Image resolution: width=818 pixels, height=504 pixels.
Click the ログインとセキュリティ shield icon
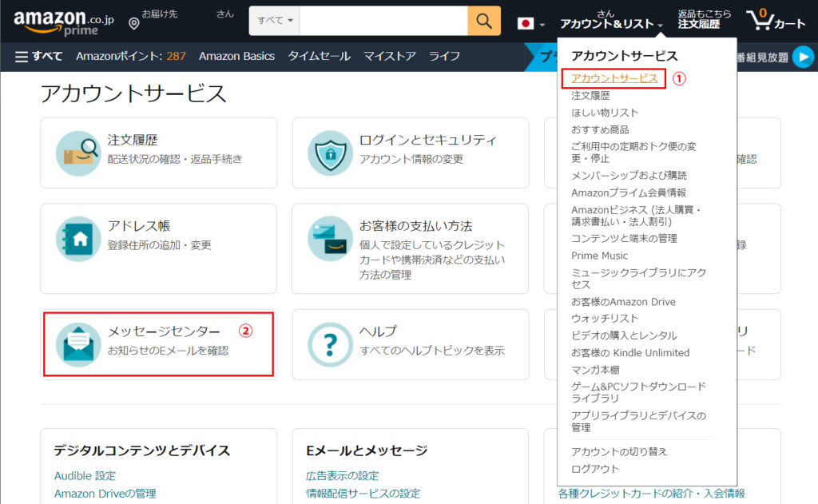330,153
